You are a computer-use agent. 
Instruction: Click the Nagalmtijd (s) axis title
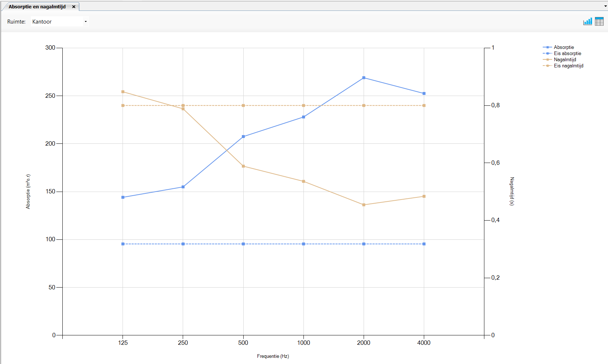pos(512,191)
